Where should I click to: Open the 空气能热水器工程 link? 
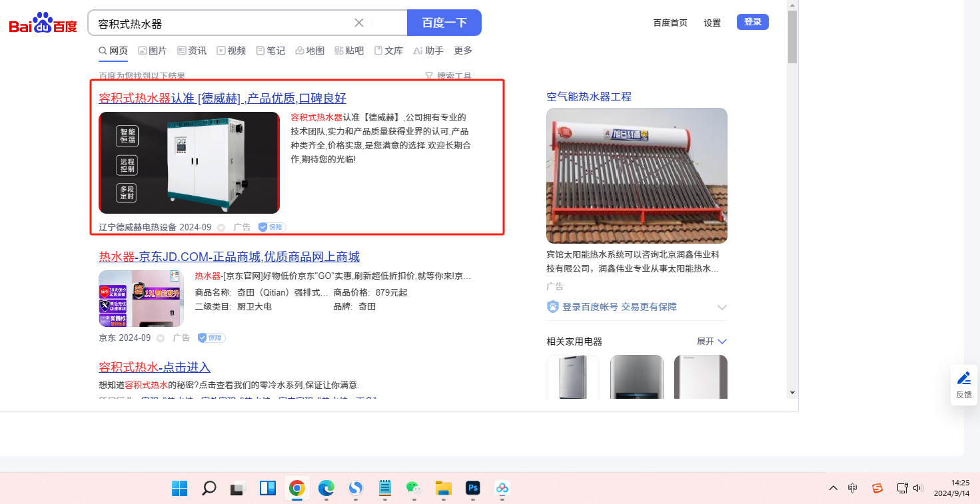(x=589, y=97)
